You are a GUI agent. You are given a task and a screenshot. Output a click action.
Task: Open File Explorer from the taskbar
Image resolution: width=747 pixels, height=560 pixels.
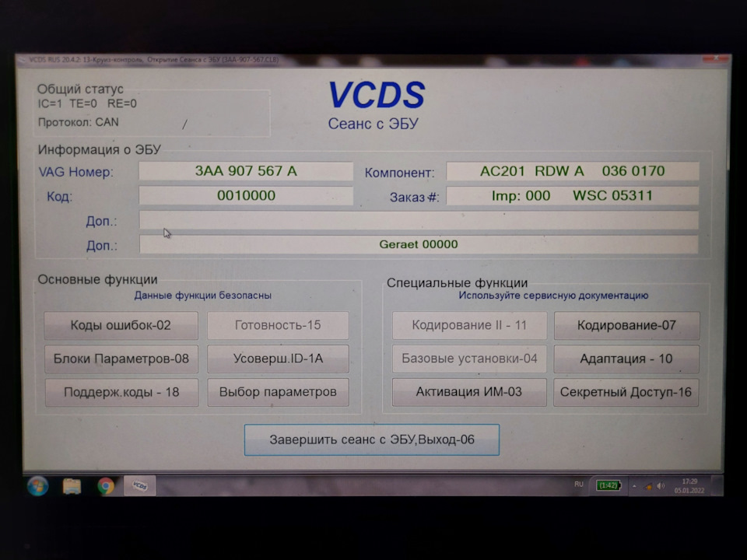(72, 486)
